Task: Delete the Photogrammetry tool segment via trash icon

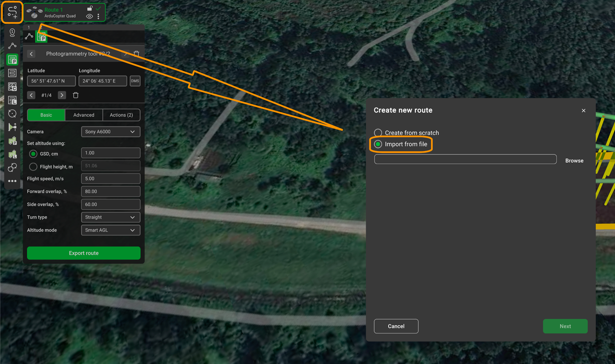Action: (136, 54)
